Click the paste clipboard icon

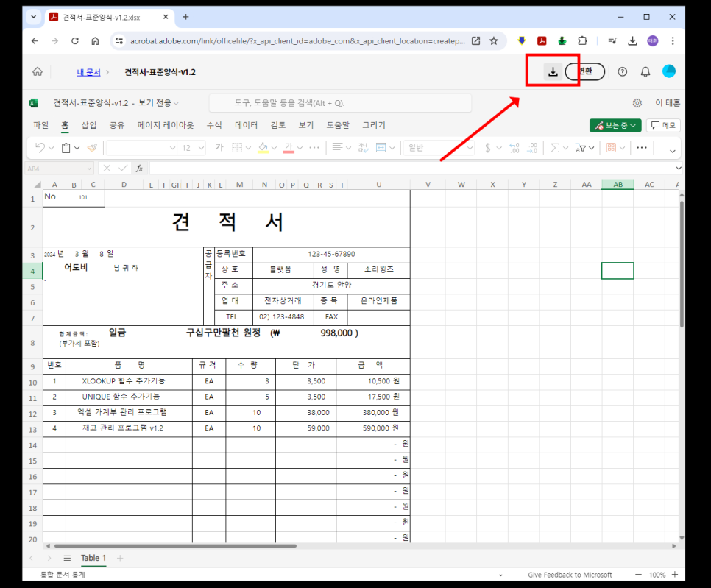pyautogui.click(x=66, y=148)
